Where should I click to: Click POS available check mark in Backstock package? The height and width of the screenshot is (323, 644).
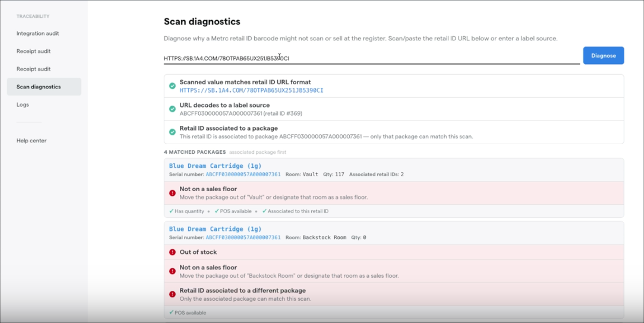pyautogui.click(x=171, y=312)
